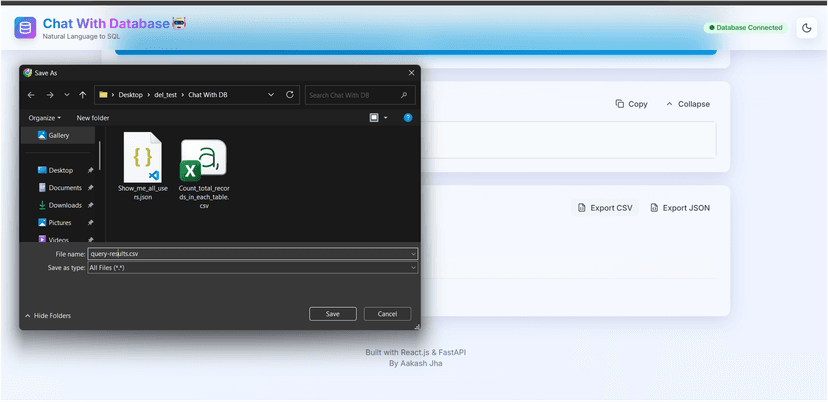Select Desktop in the navigation pane
The height and width of the screenshot is (402, 828).
pyautogui.click(x=62, y=171)
